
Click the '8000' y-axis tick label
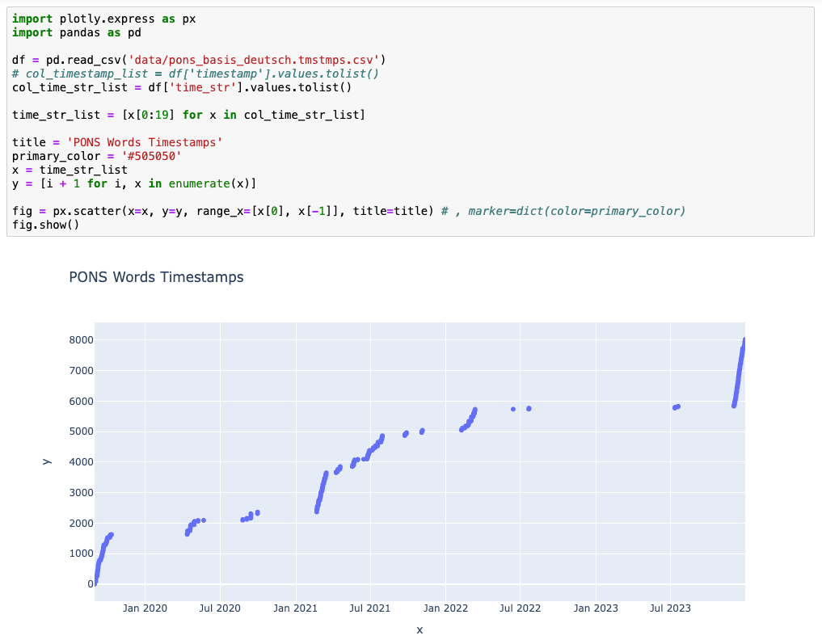(82, 340)
